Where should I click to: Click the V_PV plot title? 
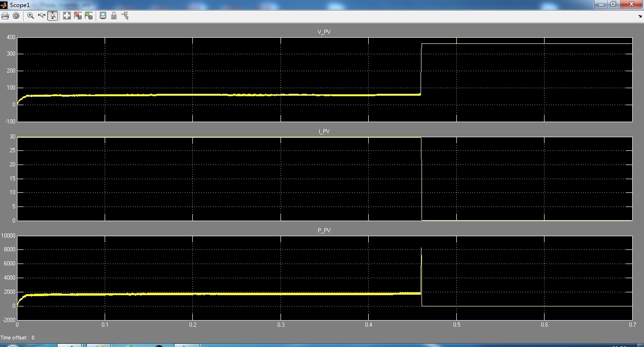324,32
